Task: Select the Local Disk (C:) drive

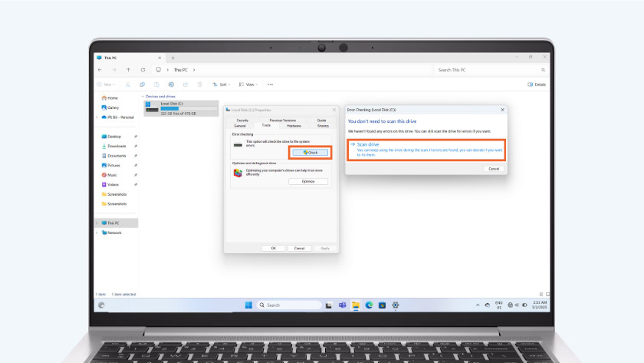Action: click(172, 107)
